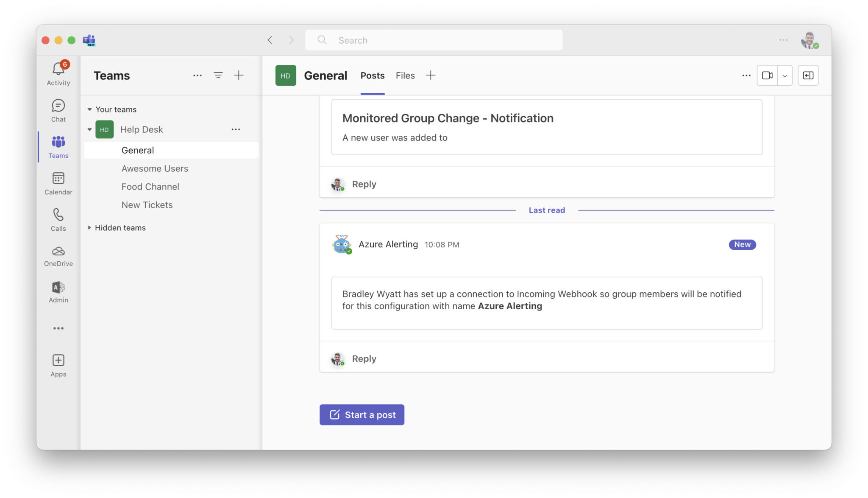Click the Start a post button

click(x=362, y=415)
